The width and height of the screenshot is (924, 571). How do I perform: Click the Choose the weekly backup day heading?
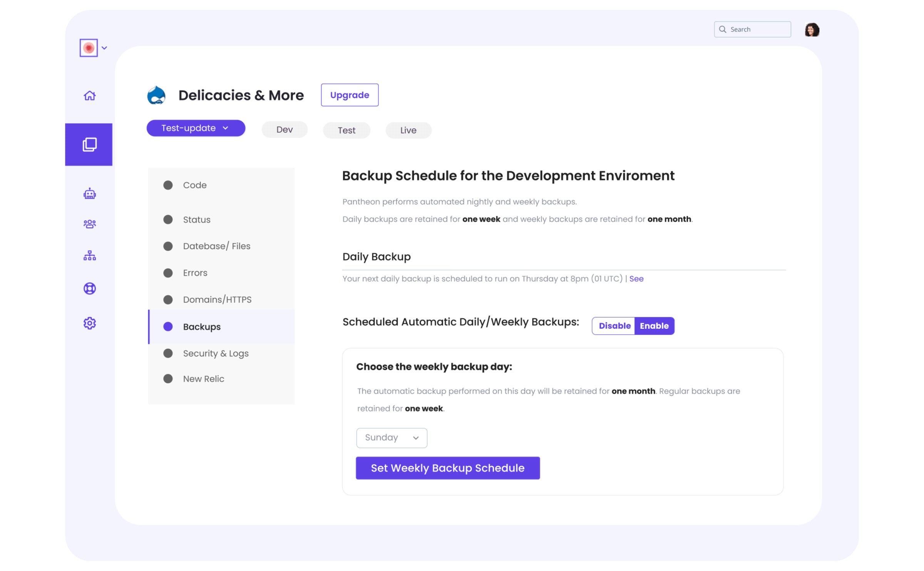pyautogui.click(x=434, y=367)
